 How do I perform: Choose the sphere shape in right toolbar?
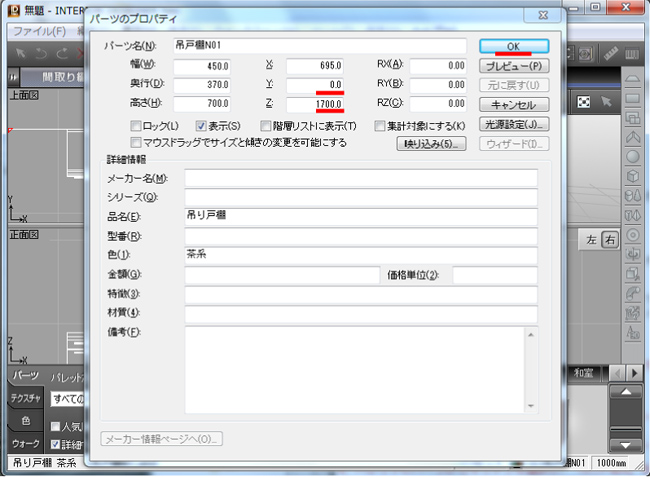(x=633, y=156)
